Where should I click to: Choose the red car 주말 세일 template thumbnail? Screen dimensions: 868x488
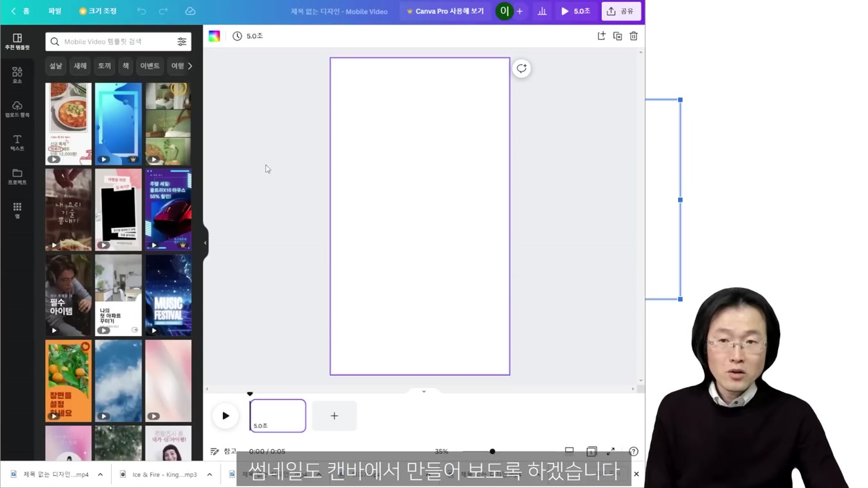(169, 210)
